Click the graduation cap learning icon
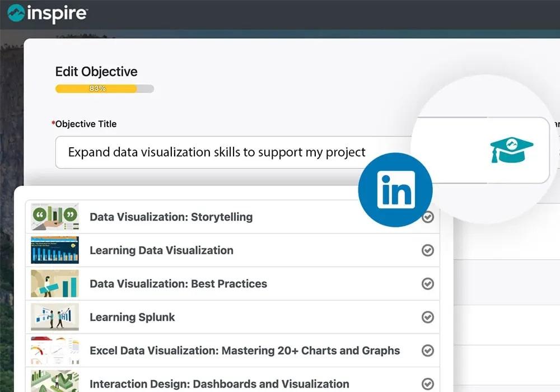Image resolution: width=560 pixels, height=392 pixels. tap(511, 150)
